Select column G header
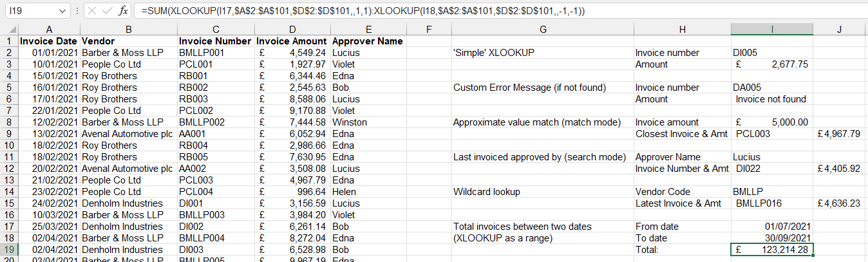Viewport: 868px width, 262px height. point(543,29)
